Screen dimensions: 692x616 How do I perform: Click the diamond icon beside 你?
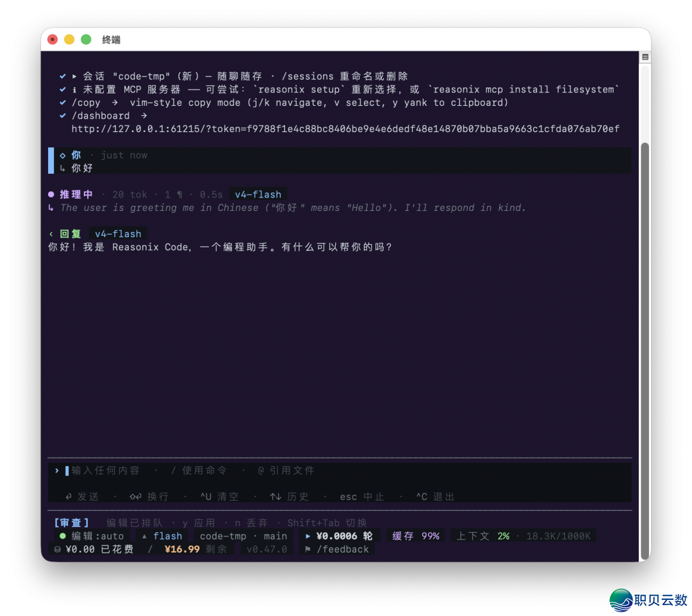coord(63,155)
